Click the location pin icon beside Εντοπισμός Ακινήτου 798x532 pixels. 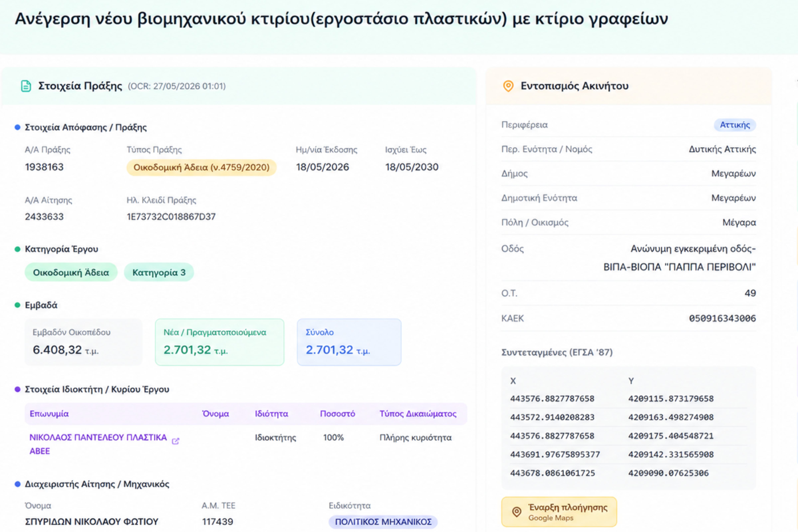point(508,86)
